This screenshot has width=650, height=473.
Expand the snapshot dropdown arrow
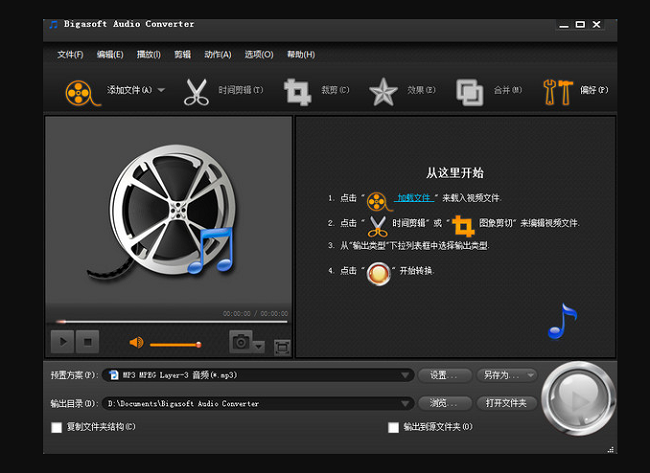(259, 346)
